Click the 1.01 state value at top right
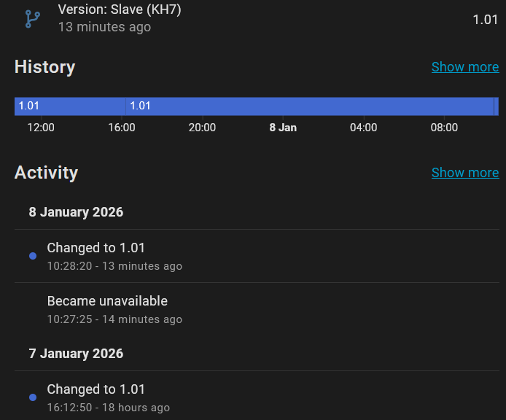Screen dimensions: 506x420 [485, 20]
